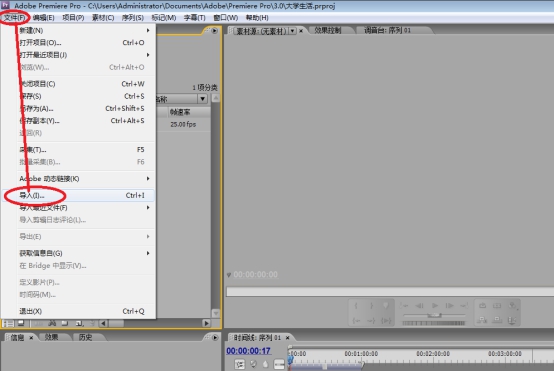Viewport: 554px width, 371px height.
Task: Set unnumbered marker in source monitor
Action: click(386, 306)
